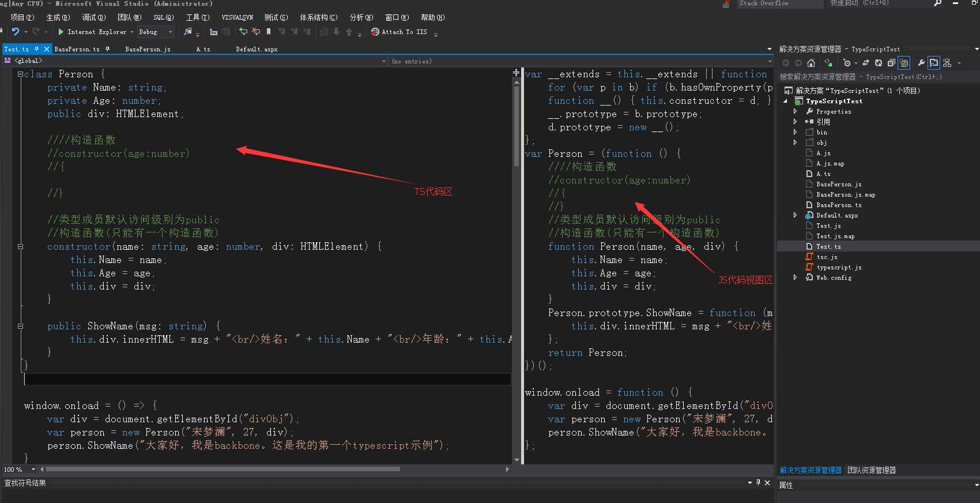Select typescript.js in Solution Explorer
Image resolution: width=980 pixels, height=503 pixels.
[x=839, y=267]
